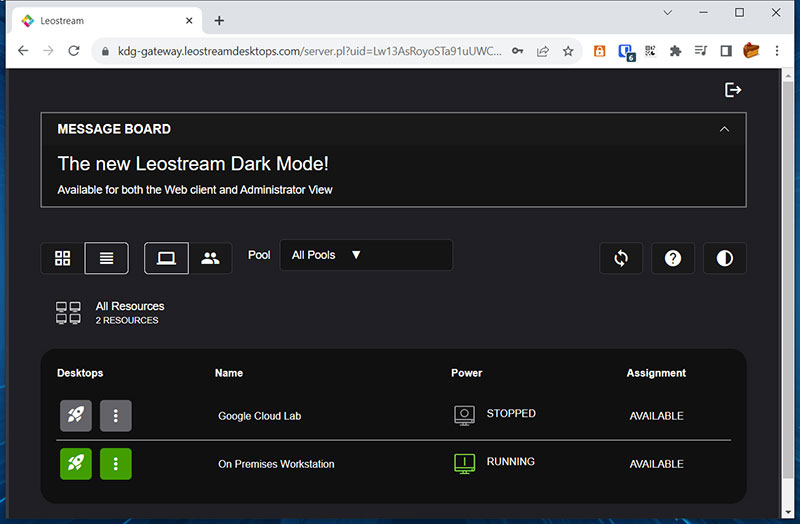Bookmark this page with the star icon

568,51
